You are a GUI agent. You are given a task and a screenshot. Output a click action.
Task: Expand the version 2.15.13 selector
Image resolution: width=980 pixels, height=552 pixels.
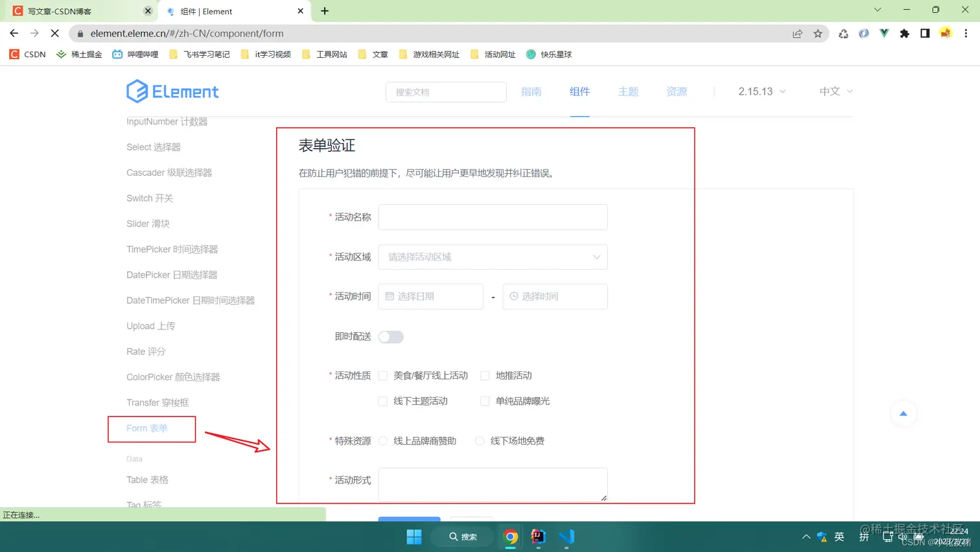760,91
